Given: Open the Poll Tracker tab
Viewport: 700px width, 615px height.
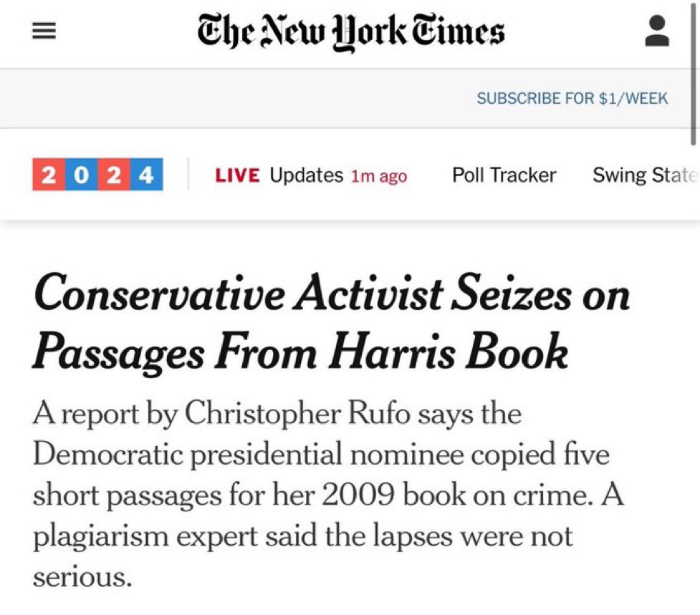Looking at the screenshot, I should tap(504, 175).
